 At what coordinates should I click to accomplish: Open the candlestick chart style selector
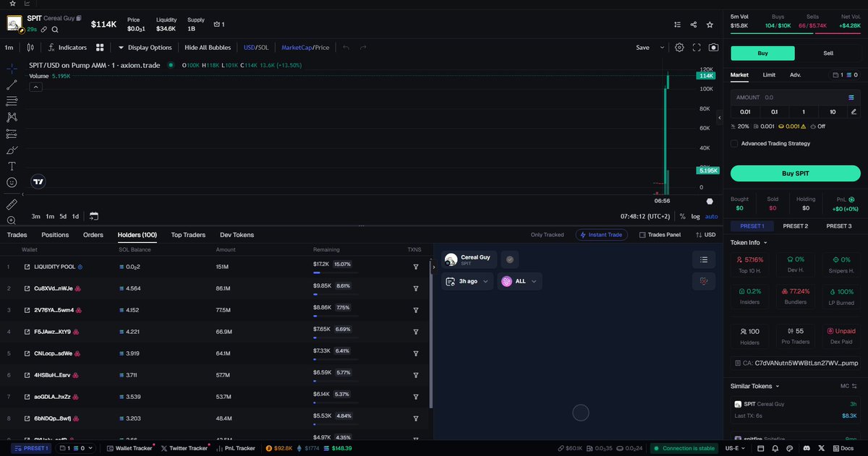point(30,48)
